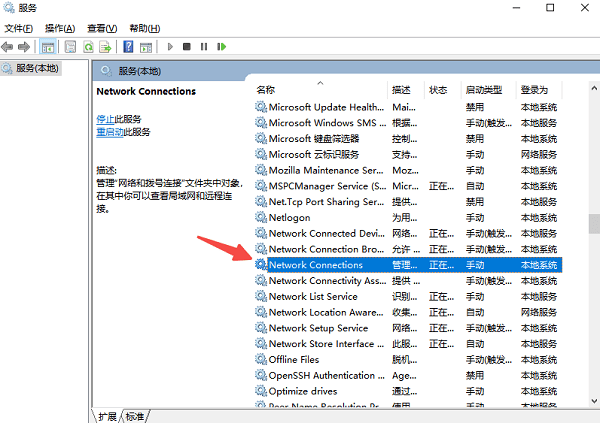The width and height of the screenshot is (600, 423).
Task: Click the refresh toolbar icon
Action: click(x=88, y=47)
